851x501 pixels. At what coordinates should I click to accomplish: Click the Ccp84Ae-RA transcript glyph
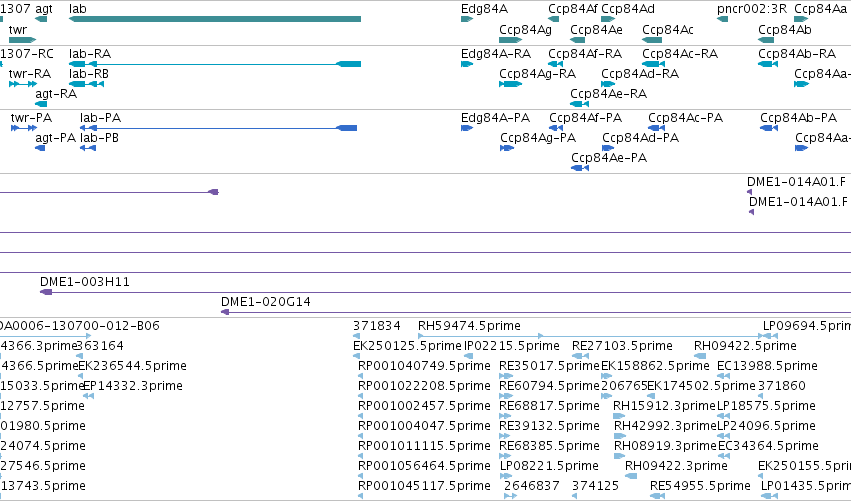coord(580,104)
